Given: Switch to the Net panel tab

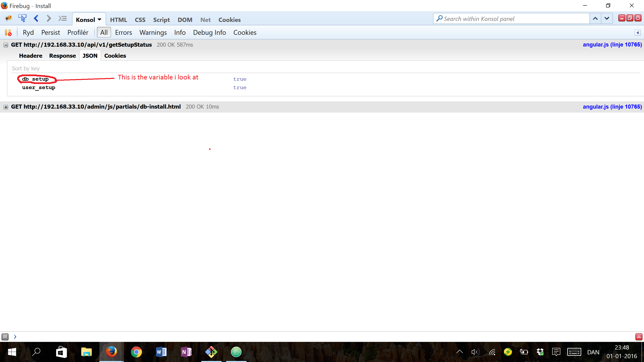Looking at the screenshot, I should pos(205,20).
